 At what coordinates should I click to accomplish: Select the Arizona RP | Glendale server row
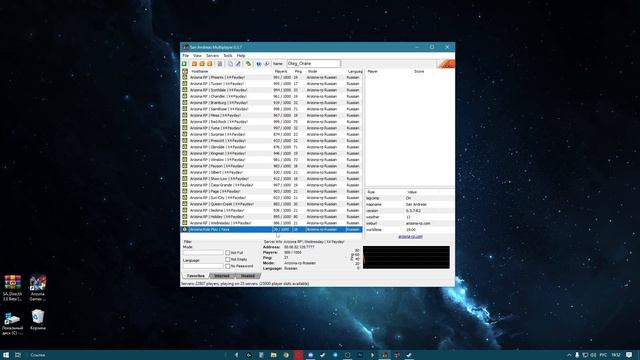[271, 147]
